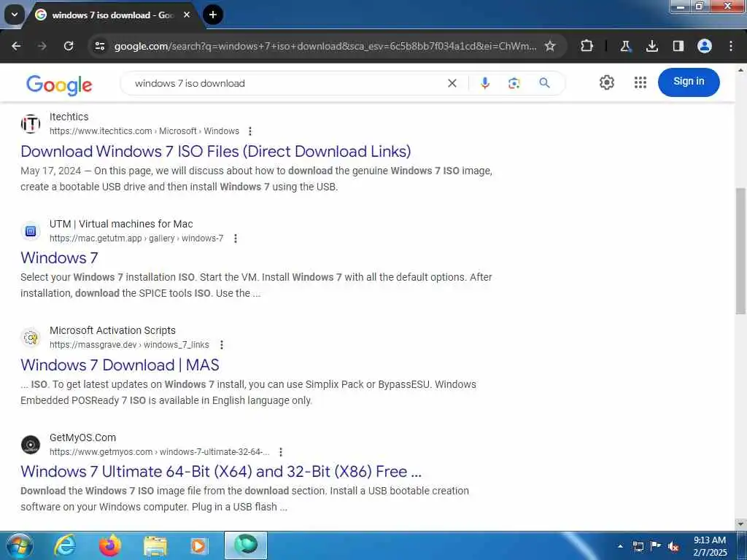Launch Firefox from taskbar
The height and width of the screenshot is (560, 747).
[x=109, y=545]
